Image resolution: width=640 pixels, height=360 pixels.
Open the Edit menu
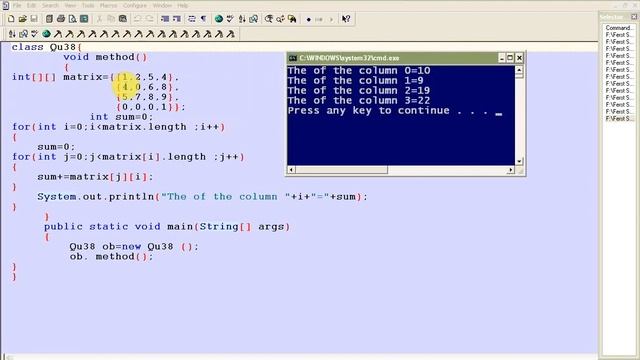tap(31, 5)
